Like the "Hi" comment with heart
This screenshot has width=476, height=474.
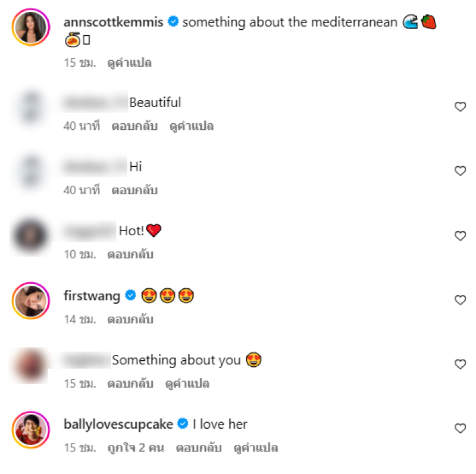460,171
